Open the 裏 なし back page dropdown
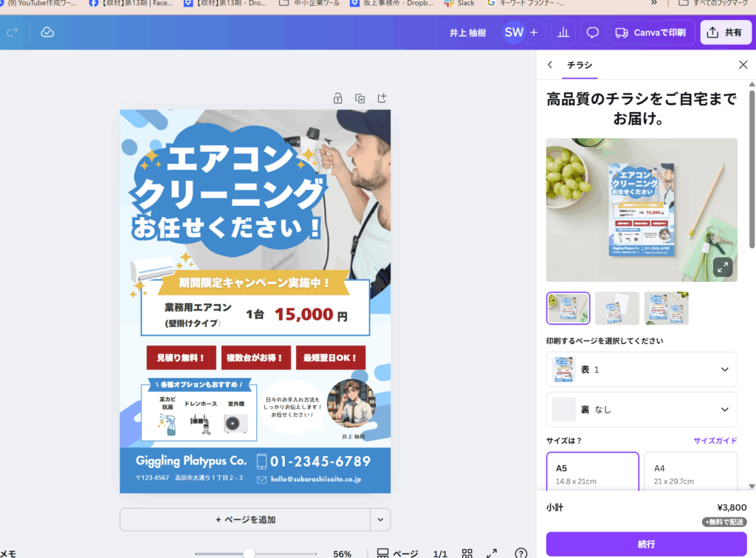This screenshot has height=558, width=756. point(642,410)
